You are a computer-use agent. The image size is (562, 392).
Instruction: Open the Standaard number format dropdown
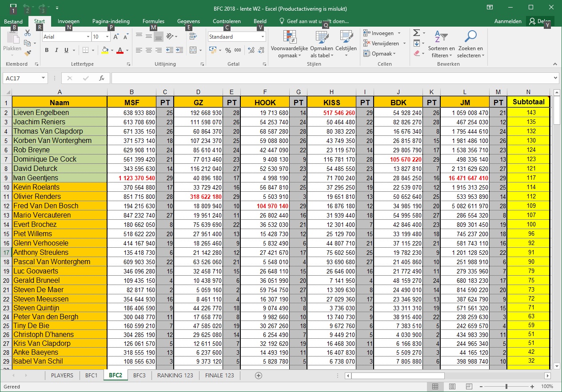click(263, 37)
